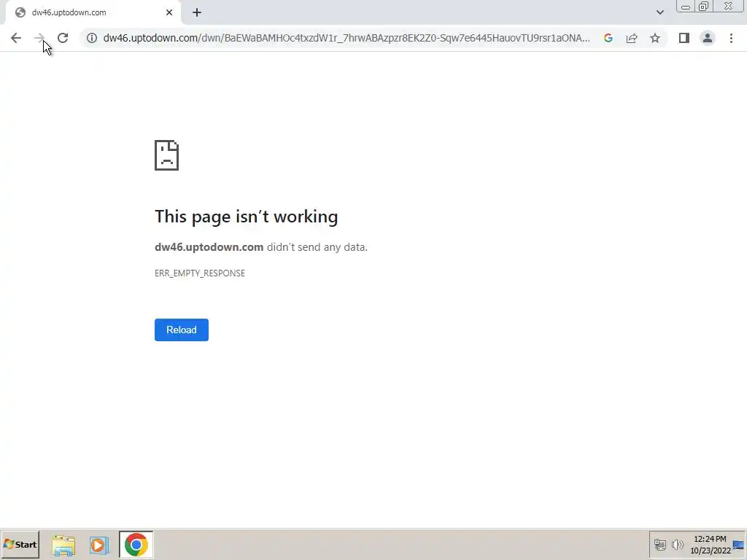Reload page with the toolbar refresh icon

click(x=63, y=38)
